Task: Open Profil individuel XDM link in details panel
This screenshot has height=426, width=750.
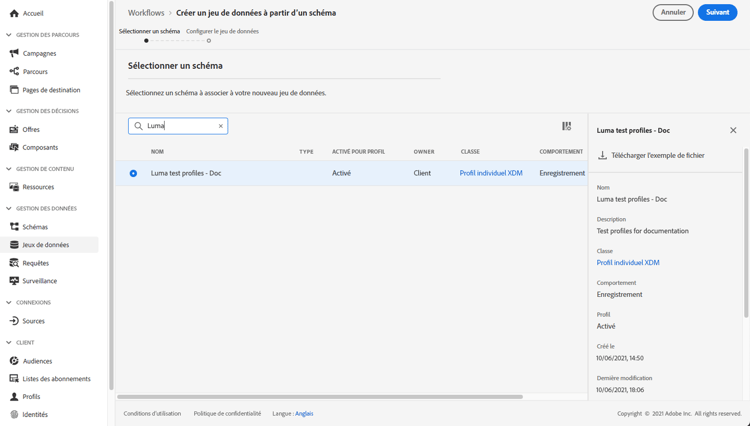Action: point(628,262)
